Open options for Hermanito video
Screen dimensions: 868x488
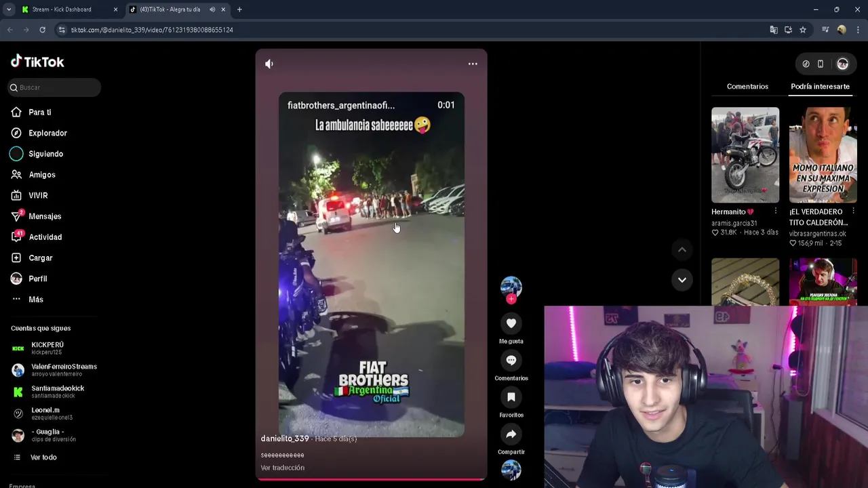(776, 211)
